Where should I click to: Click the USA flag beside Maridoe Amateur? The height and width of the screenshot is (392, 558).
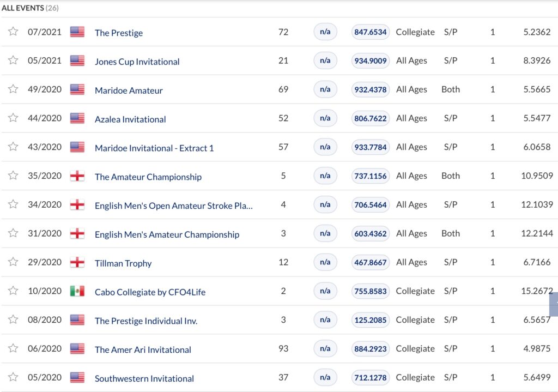77,89
